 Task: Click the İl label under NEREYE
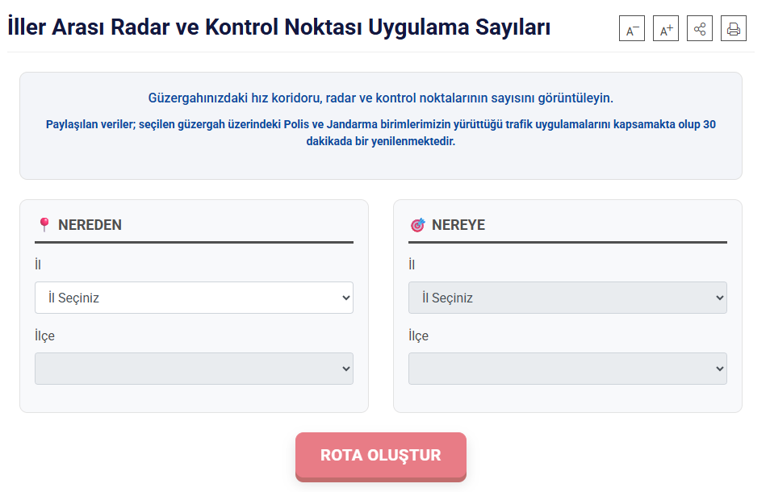click(x=412, y=265)
